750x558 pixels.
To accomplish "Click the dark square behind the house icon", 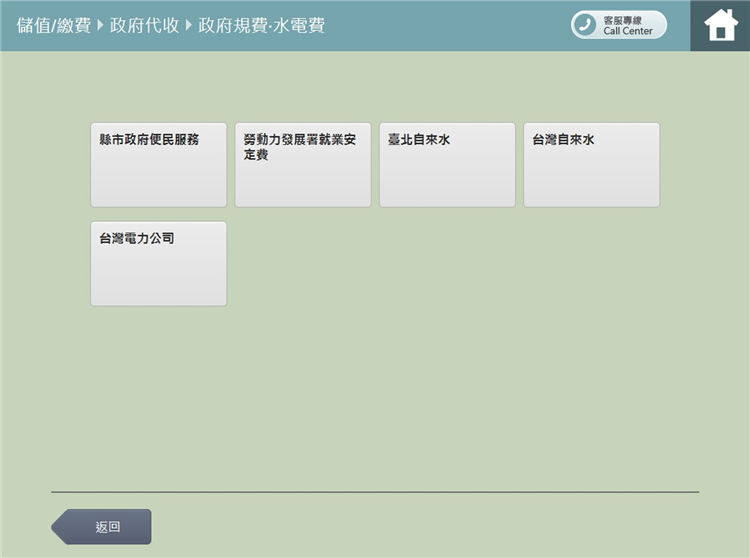I will (x=720, y=25).
